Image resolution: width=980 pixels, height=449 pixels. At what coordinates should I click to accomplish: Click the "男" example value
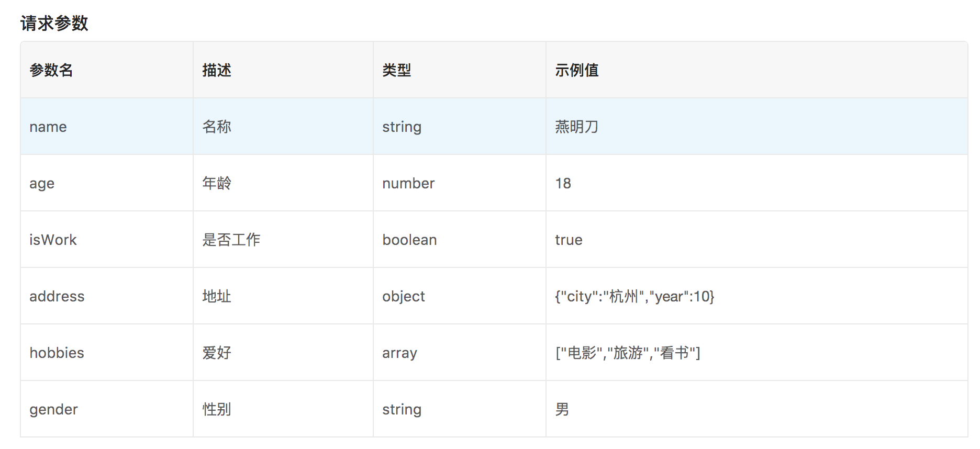point(562,410)
